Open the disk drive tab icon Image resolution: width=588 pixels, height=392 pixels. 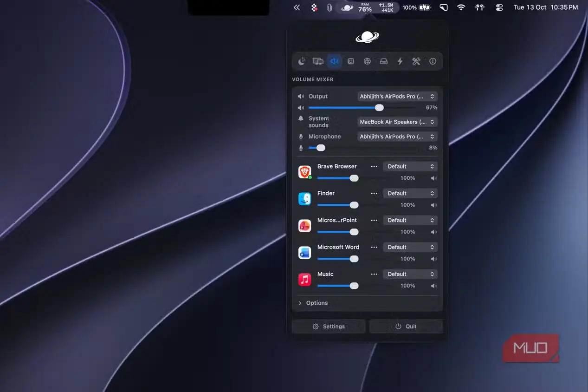384,61
